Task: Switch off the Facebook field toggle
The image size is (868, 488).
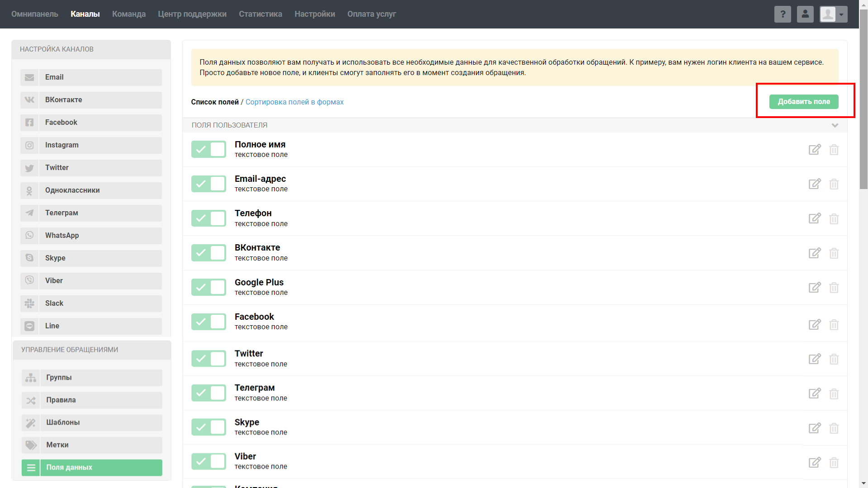Action: (209, 322)
